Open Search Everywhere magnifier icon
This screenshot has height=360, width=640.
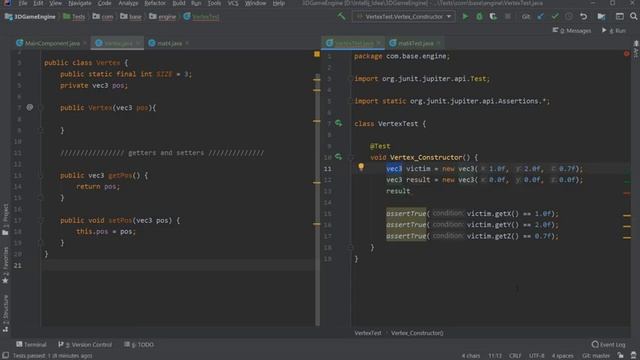tap(633, 17)
